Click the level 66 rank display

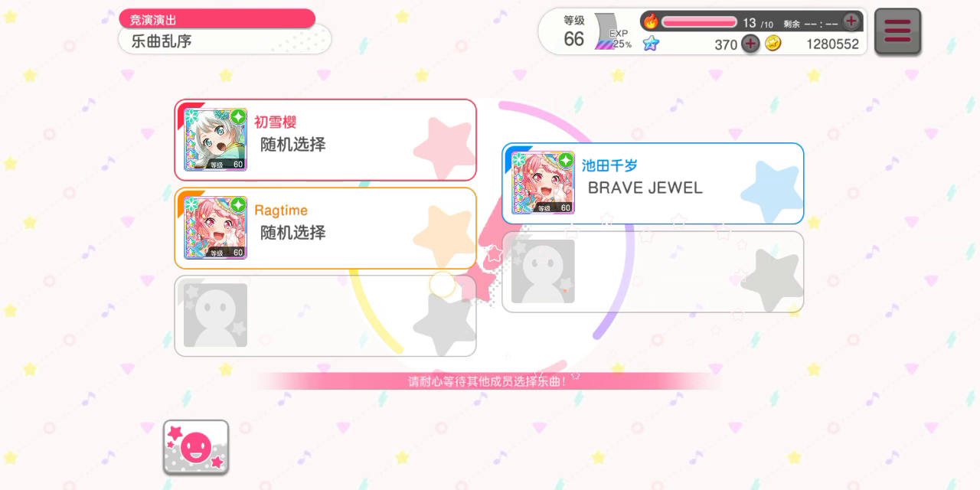[x=574, y=32]
